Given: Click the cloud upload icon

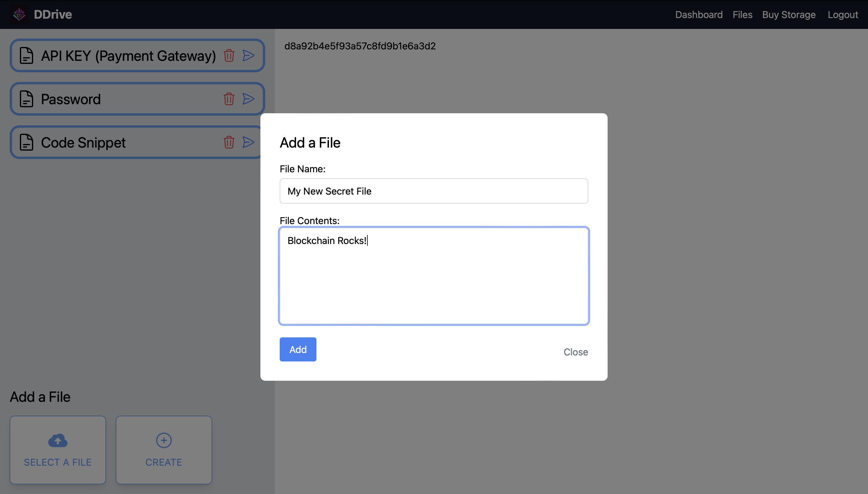Looking at the screenshot, I should pyautogui.click(x=58, y=440).
